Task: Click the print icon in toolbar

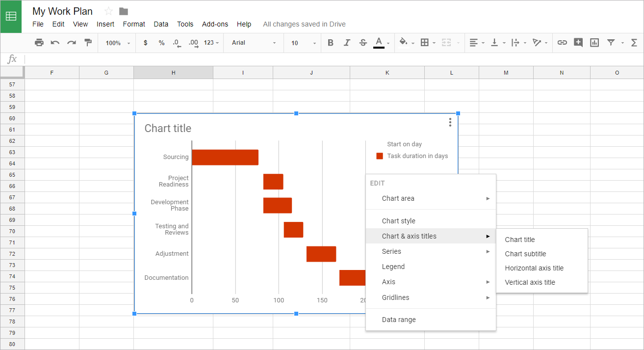Action: pyautogui.click(x=39, y=43)
